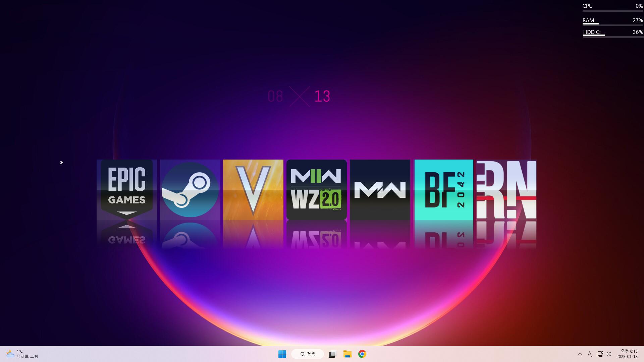Click the taskbar search box

[x=307, y=354]
